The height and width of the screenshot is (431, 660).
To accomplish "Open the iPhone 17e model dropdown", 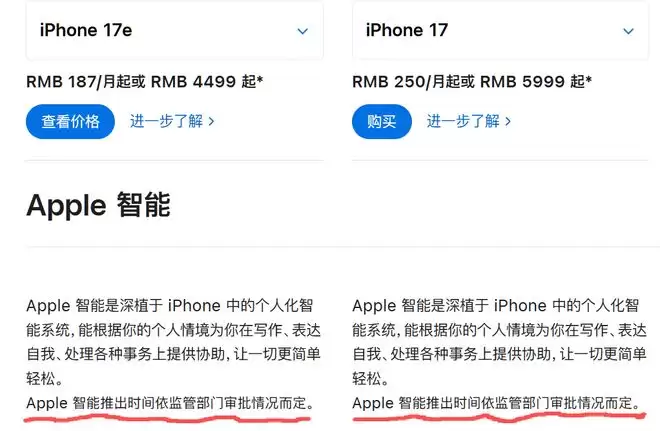I will click(175, 30).
